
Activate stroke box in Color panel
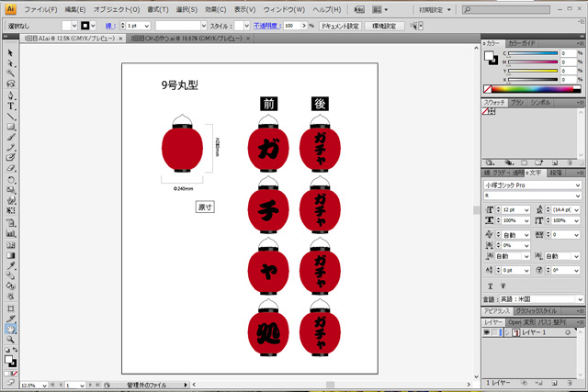point(494,61)
